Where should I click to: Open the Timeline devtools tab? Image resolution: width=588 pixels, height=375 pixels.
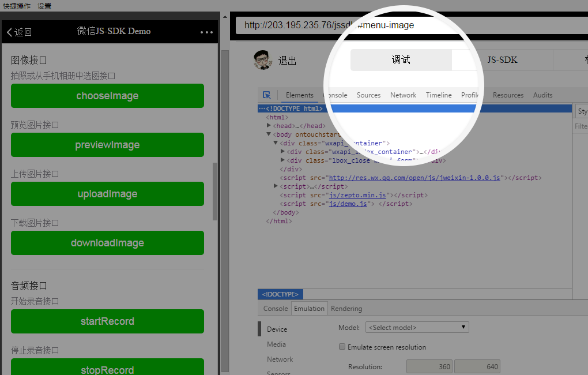(x=439, y=95)
